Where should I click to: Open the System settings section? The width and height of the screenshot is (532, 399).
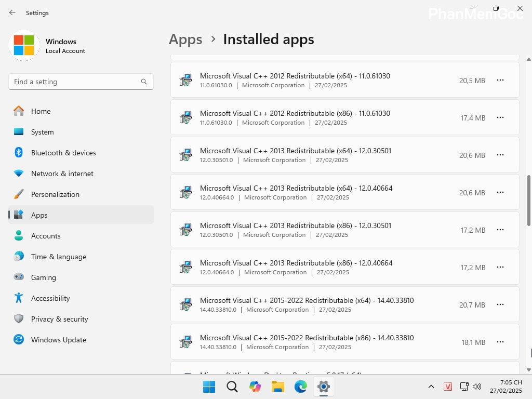click(x=42, y=132)
